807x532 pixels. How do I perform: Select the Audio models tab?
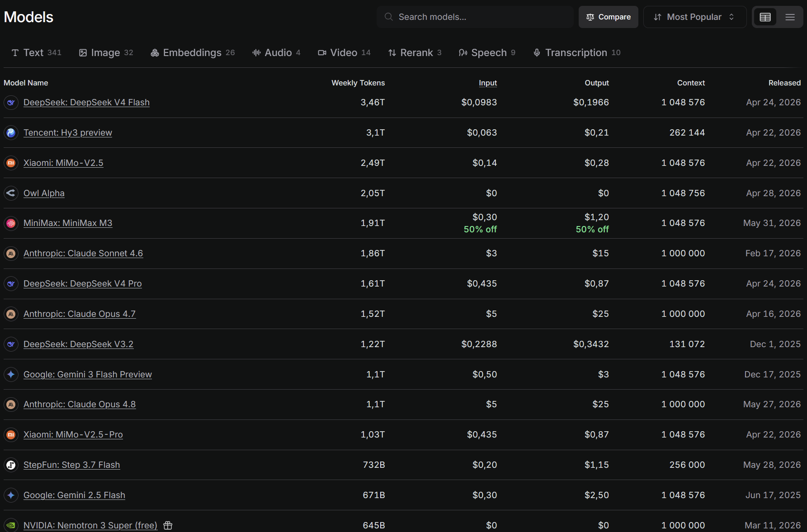(276, 53)
